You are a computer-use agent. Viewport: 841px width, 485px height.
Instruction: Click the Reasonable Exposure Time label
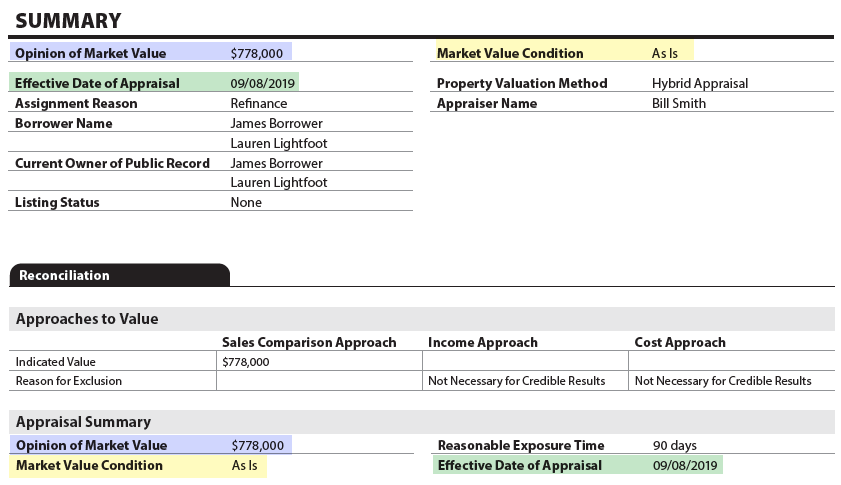[x=521, y=445]
